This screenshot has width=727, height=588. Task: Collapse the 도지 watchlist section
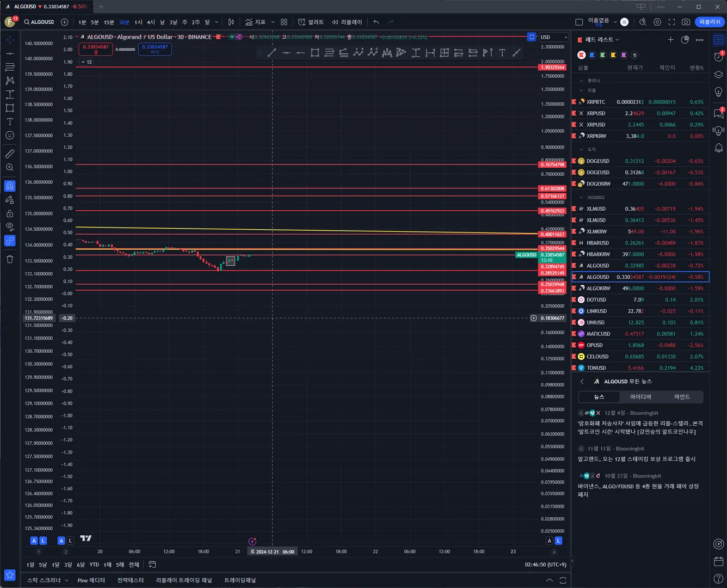point(581,149)
